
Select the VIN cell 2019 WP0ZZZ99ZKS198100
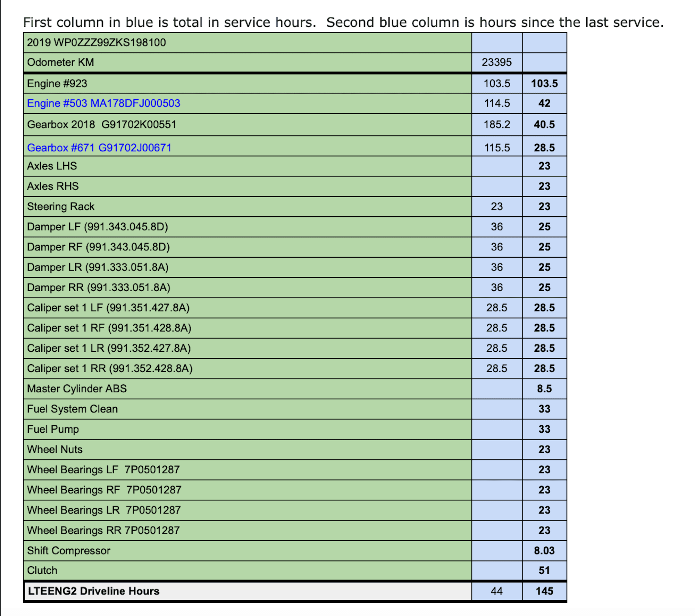pos(97,42)
